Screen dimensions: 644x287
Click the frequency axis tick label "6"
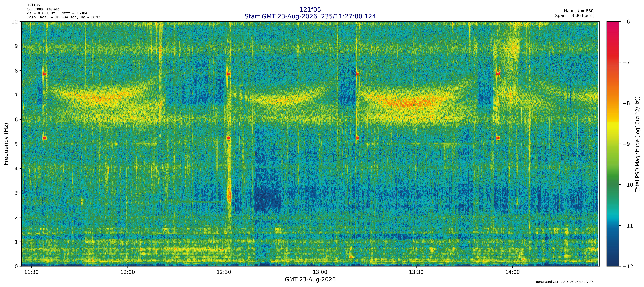(x=16, y=120)
